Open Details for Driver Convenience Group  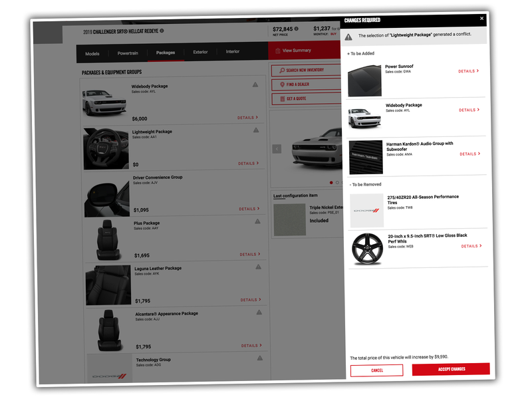(x=249, y=209)
